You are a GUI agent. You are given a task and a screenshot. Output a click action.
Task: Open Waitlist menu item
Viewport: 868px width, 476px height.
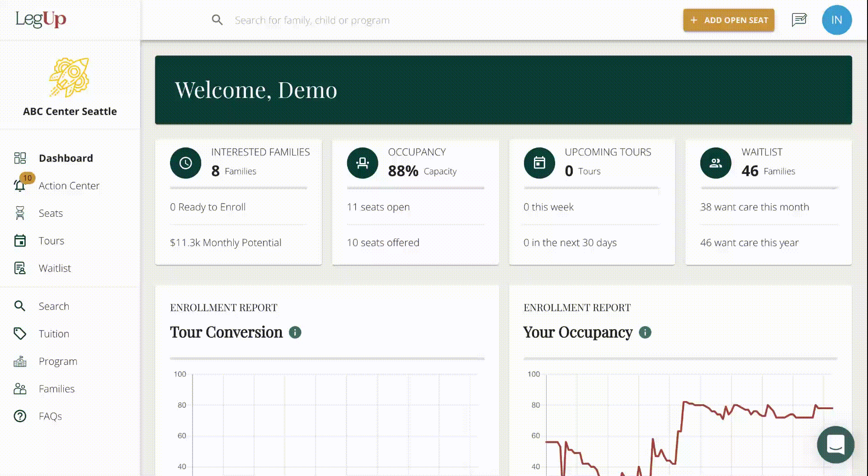55,268
